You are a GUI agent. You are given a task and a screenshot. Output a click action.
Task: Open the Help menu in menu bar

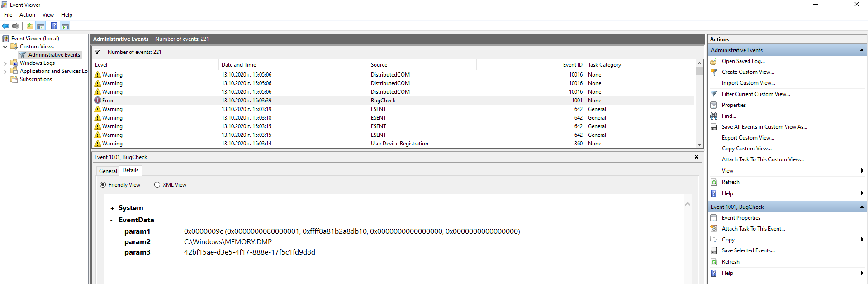(66, 15)
